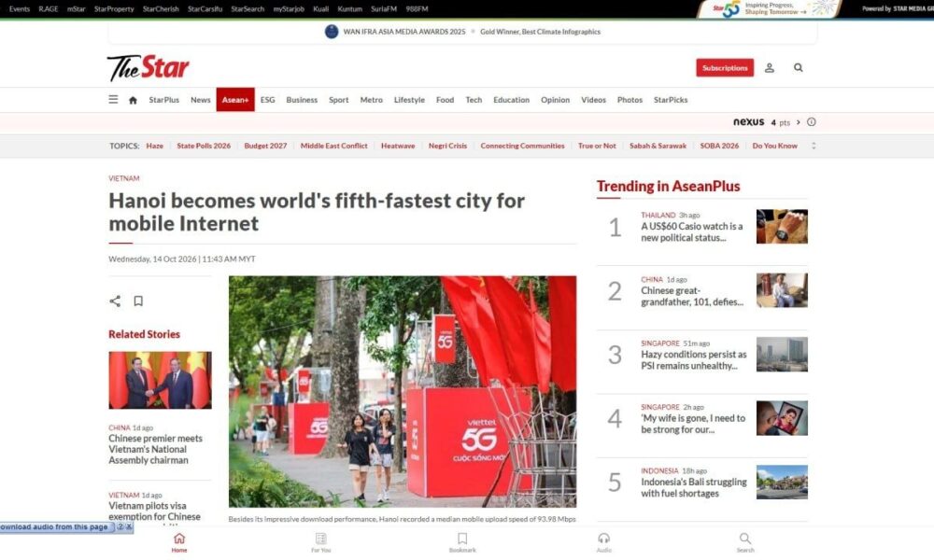The image size is (934, 560).
Task: Select the StarPlus menu item
Action: pos(163,100)
